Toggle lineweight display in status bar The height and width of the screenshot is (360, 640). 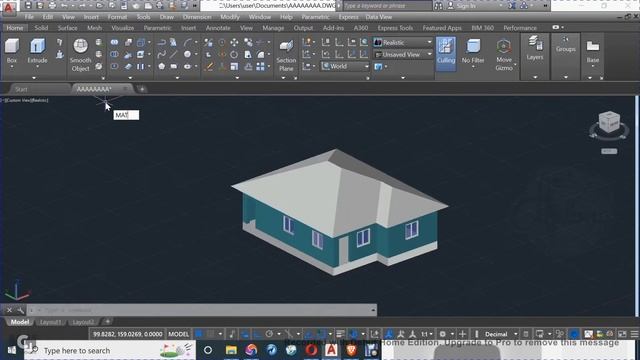click(340, 334)
